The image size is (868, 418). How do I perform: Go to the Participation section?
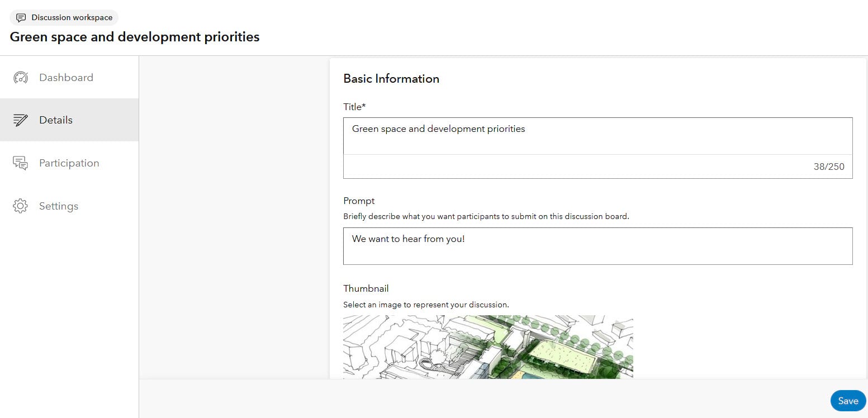click(69, 163)
